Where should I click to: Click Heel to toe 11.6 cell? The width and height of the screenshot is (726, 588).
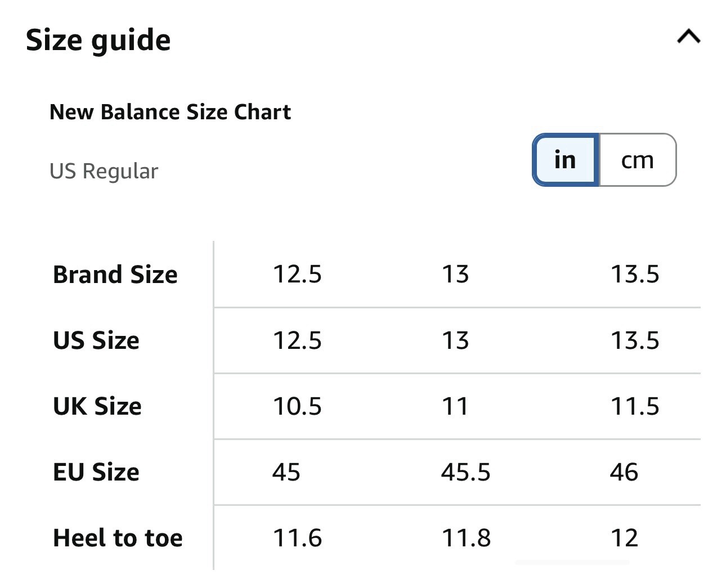[x=297, y=538]
